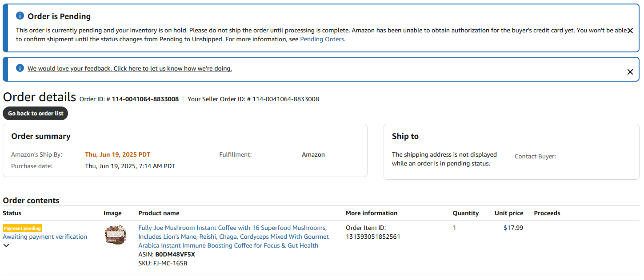Dismiss the Order is Pending alert
Viewport: 644px width, 280px height.
[630, 31]
